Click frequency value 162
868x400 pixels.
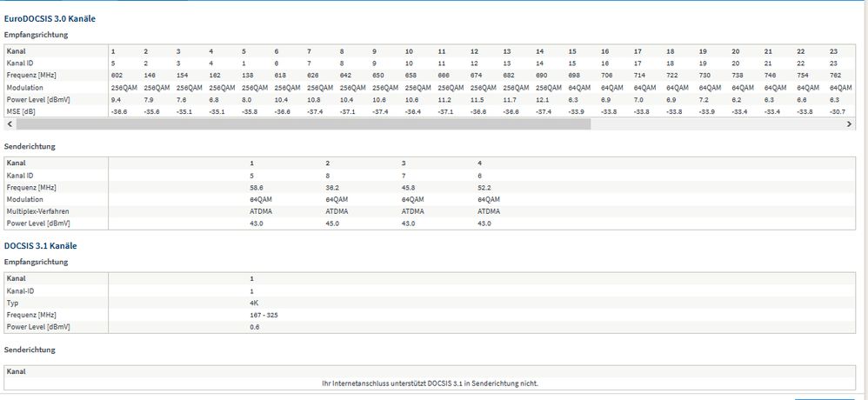coord(215,76)
